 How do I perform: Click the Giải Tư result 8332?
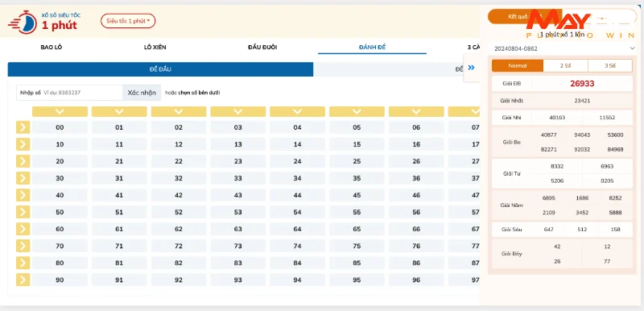[557, 166]
